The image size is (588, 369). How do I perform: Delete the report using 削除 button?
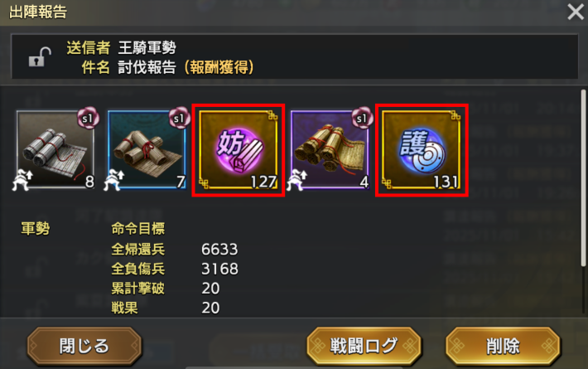click(x=503, y=346)
